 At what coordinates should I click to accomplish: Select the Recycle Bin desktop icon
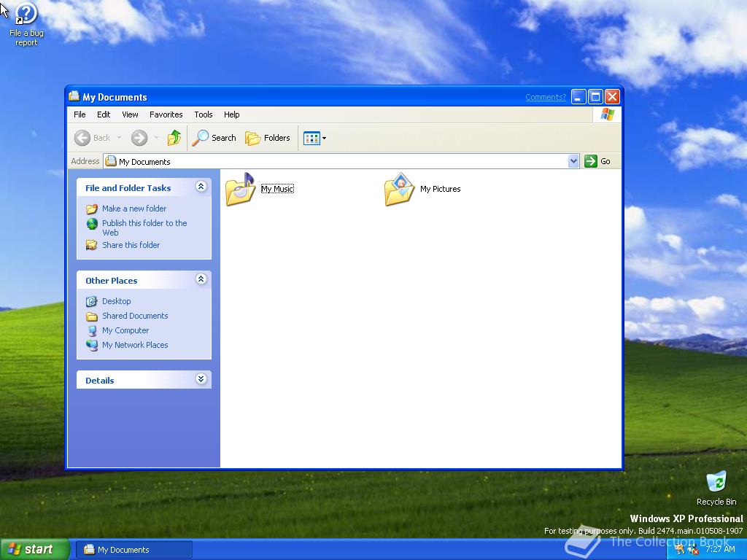tap(716, 488)
